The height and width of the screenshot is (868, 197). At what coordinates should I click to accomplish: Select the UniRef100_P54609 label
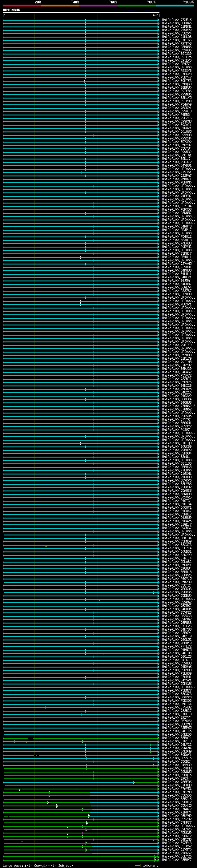coord(177,104)
